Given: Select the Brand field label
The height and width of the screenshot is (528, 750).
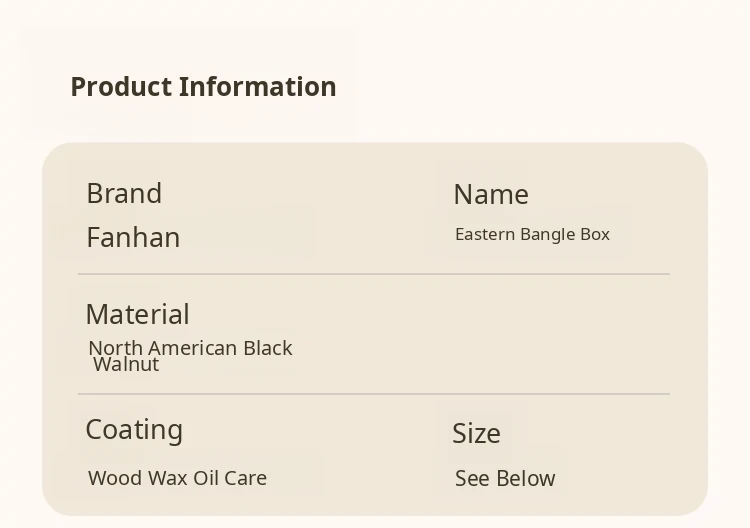Looking at the screenshot, I should point(124,193).
